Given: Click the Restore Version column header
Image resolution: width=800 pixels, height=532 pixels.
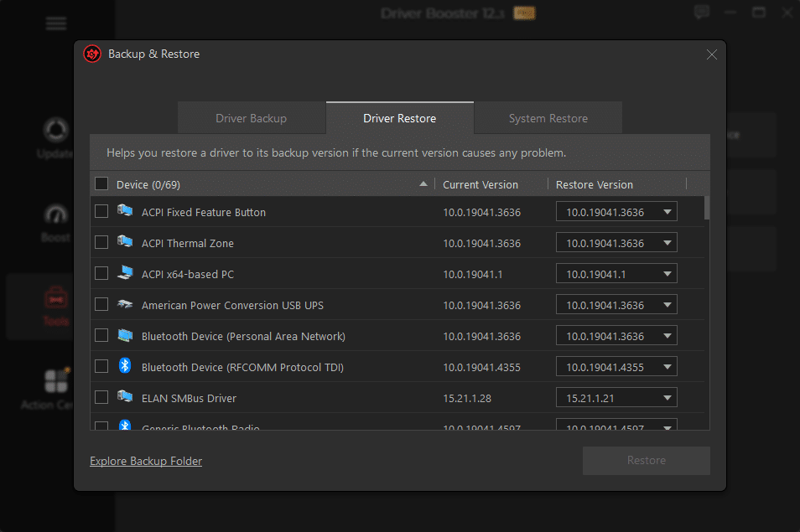Looking at the screenshot, I should tap(595, 184).
